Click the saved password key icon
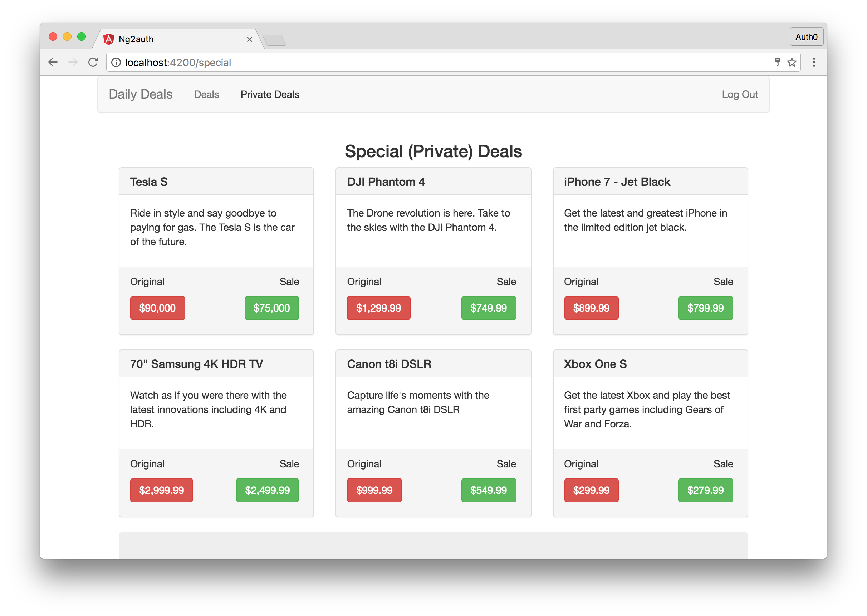 [x=777, y=62]
